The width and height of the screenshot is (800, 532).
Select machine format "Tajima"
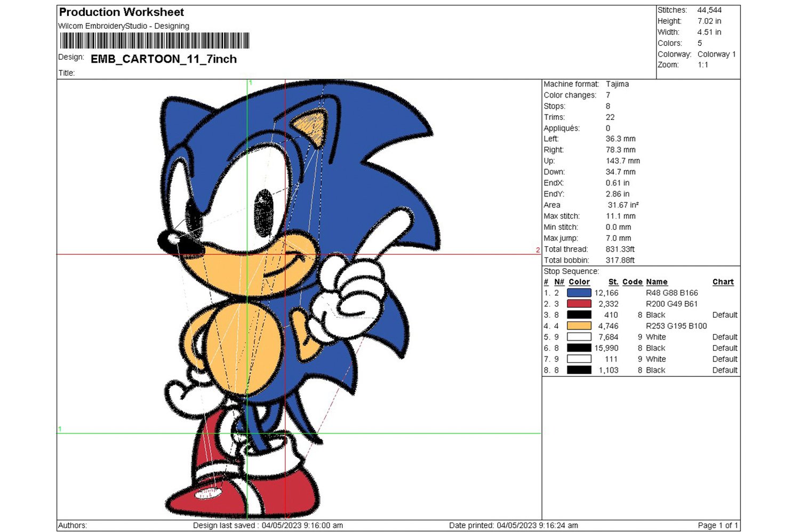click(x=617, y=84)
